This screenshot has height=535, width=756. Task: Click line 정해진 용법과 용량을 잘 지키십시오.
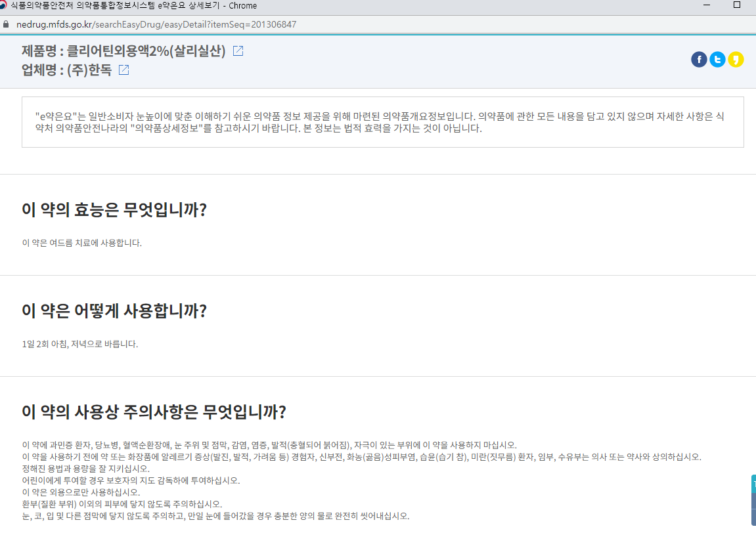[86, 469]
